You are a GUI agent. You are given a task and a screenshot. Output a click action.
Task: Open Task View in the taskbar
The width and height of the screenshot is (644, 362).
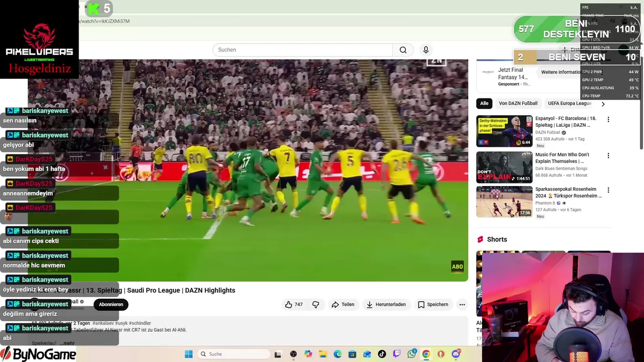(278, 354)
